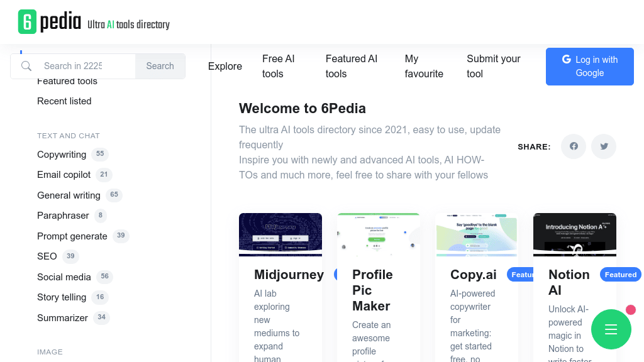Click the Google icon in login button
This screenshot has height=362, width=644.
point(565,60)
